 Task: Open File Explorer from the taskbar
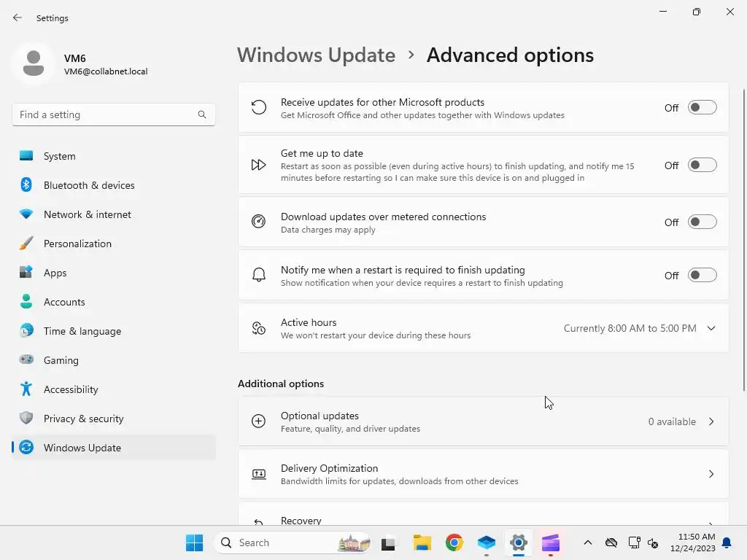[x=422, y=542]
